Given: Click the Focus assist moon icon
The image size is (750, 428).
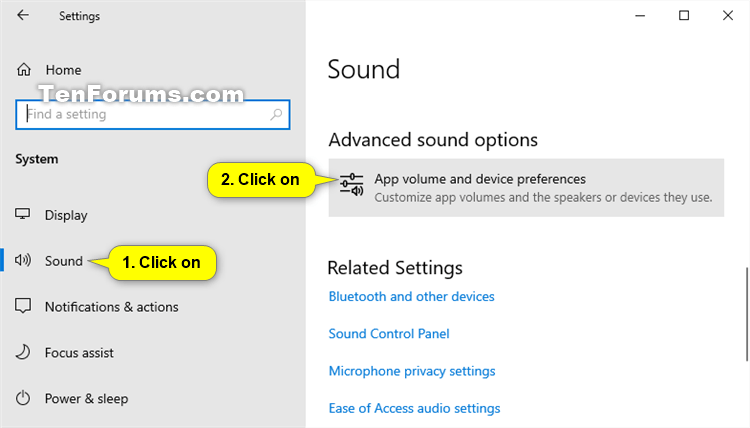Looking at the screenshot, I should point(22,352).
